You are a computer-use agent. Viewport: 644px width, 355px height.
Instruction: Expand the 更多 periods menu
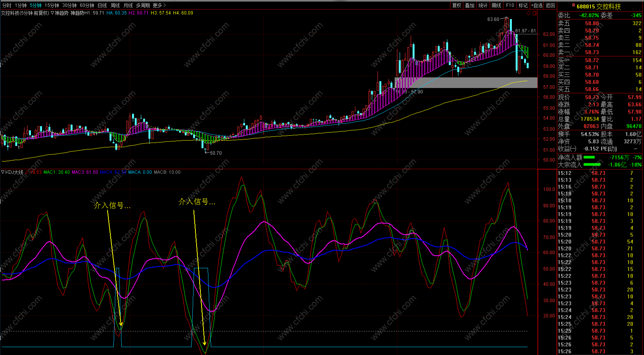click(x=159, y=5)
